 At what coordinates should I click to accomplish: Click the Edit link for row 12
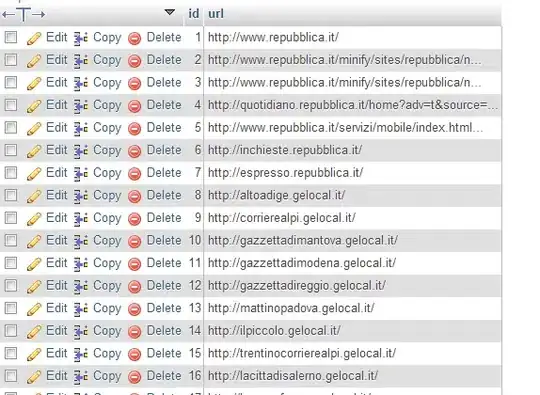pos(56,285)
